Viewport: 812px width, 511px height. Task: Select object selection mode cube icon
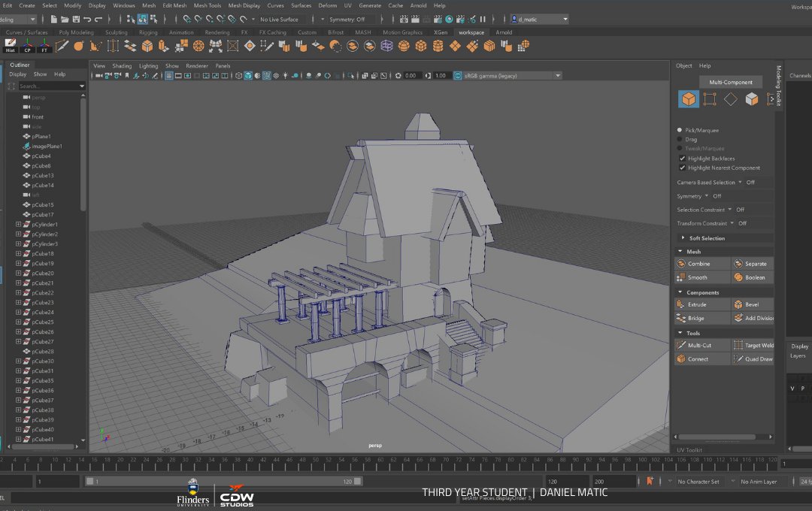click(688, 99)
